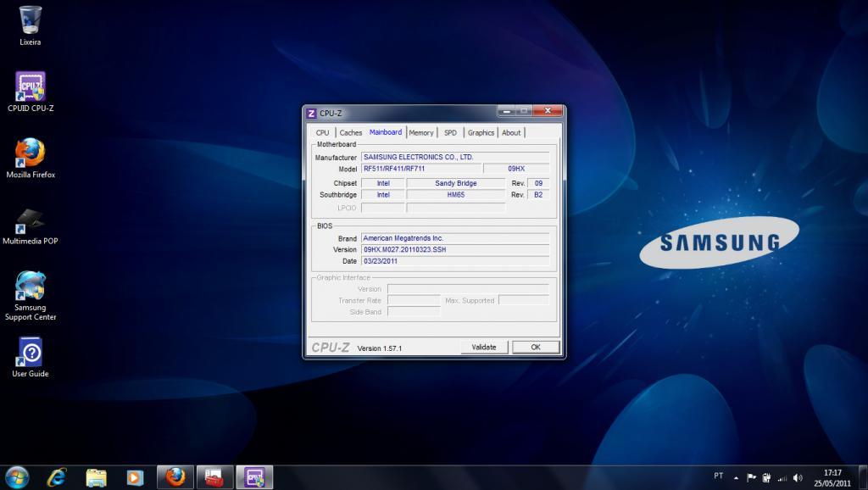The height and width of the screenshot is (490, 868).
Task: Click the RF511/RF411/RF711 model value
Action: pos(420,169)
